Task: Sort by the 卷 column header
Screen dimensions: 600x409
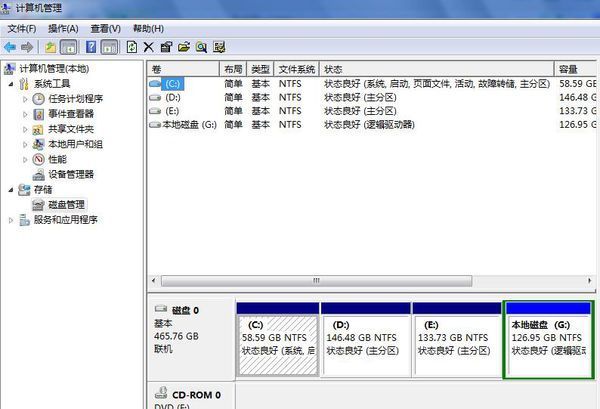Action: pos(183,69)
